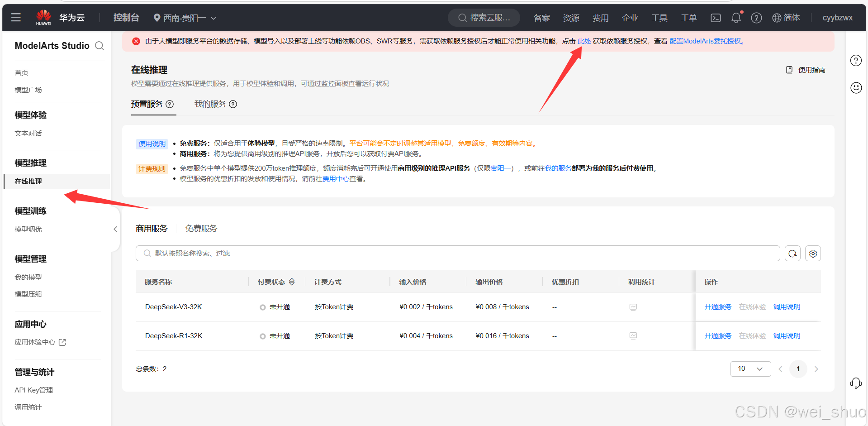Switch to 预置服务 tab
This screenshot has height=426, width=868.
(147, 104)
